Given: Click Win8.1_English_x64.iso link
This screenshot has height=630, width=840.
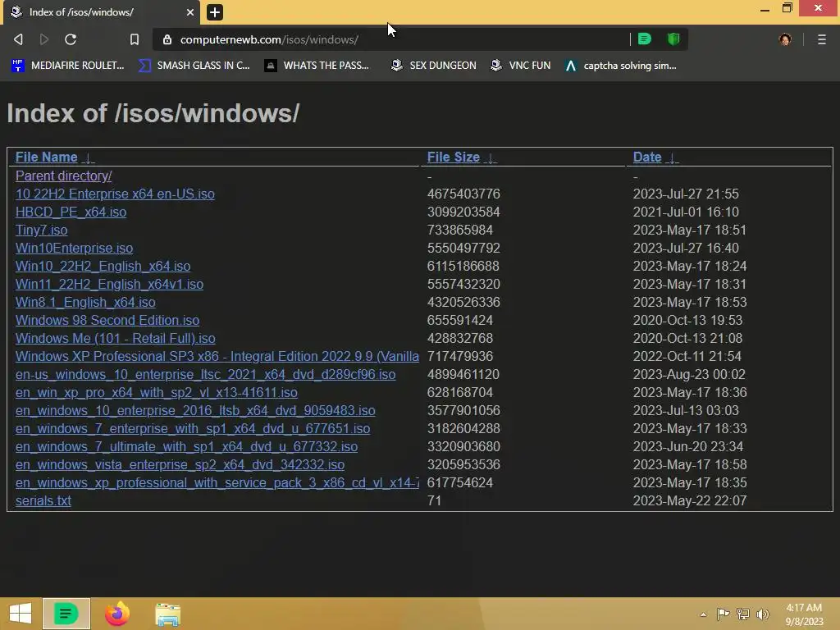Looking at the screenshot, I should [85, 302].
